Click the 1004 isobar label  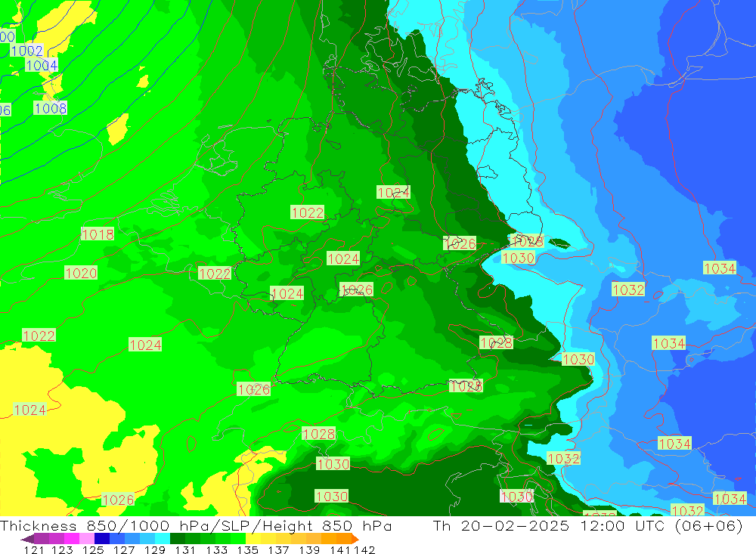(42, 65)
